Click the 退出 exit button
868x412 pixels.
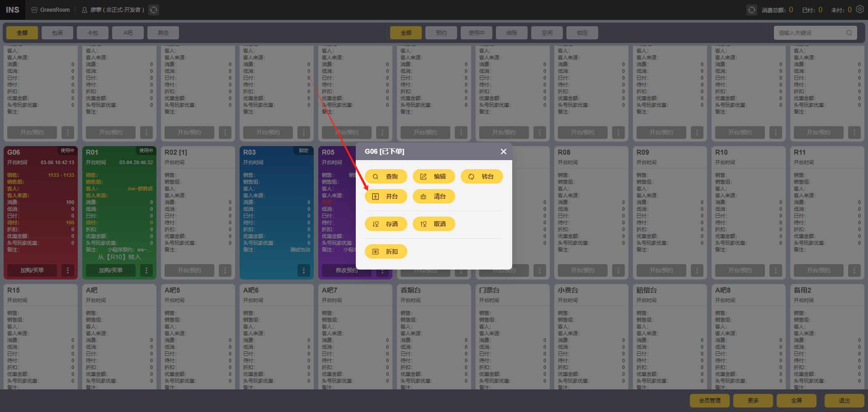844,401
